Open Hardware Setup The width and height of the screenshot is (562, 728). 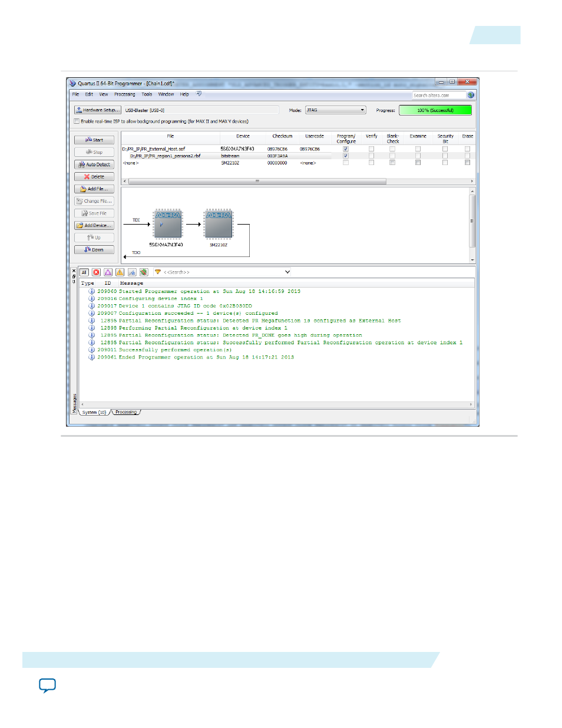(97, 110)
